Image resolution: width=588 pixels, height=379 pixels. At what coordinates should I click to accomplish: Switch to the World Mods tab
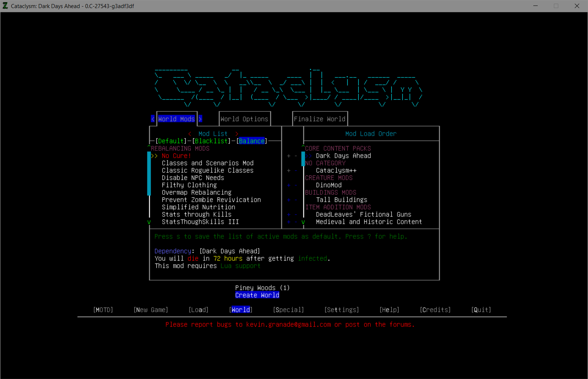[177, 119]
